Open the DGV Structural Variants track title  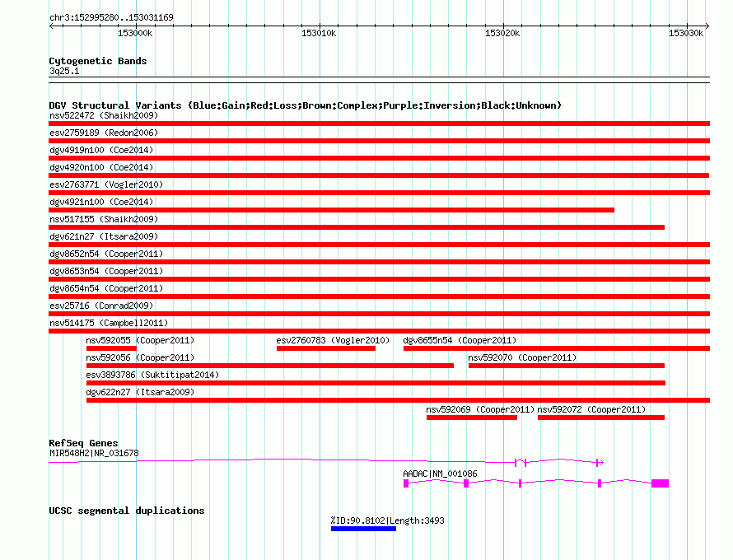coord(306,105)
